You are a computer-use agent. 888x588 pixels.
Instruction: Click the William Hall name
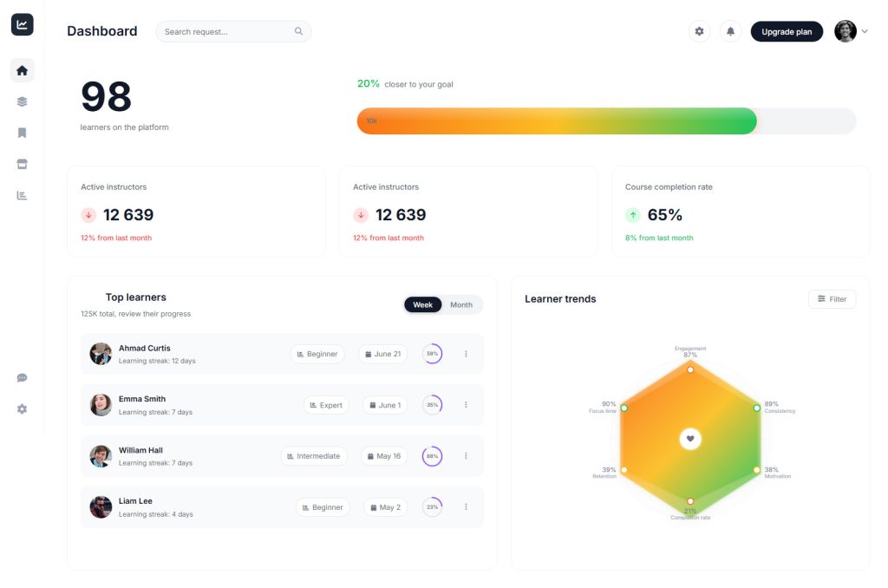click(140, 450)
